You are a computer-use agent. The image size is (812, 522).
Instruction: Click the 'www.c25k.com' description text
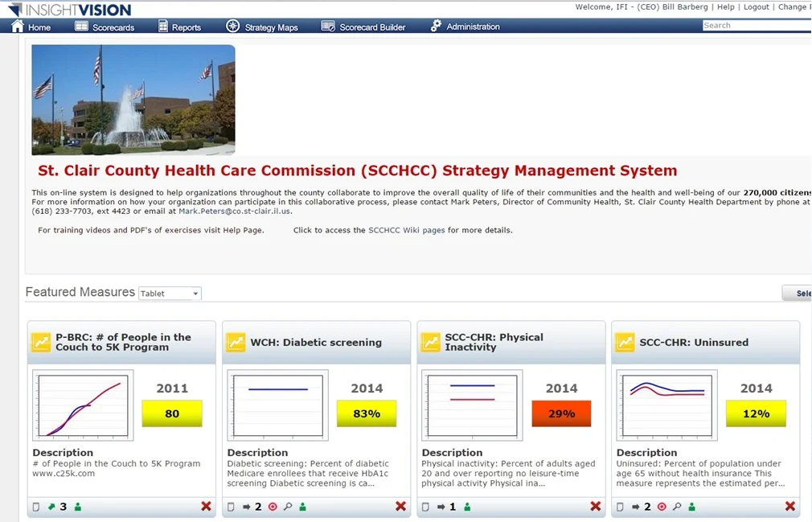point(64,473)
